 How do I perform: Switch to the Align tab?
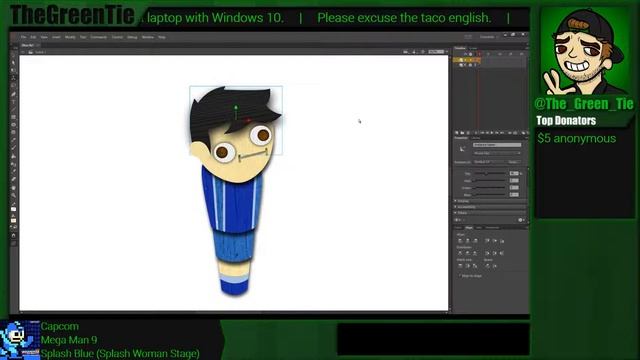pos(469,228)
